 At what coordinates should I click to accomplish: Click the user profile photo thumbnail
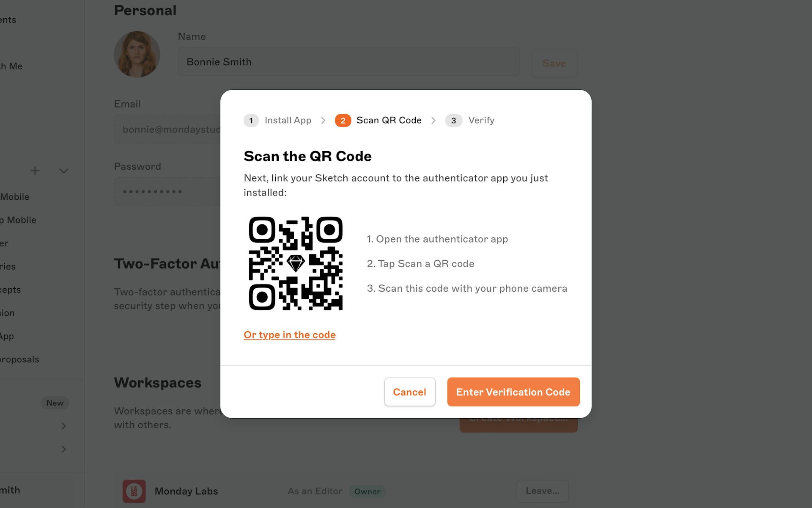(136, 55)
